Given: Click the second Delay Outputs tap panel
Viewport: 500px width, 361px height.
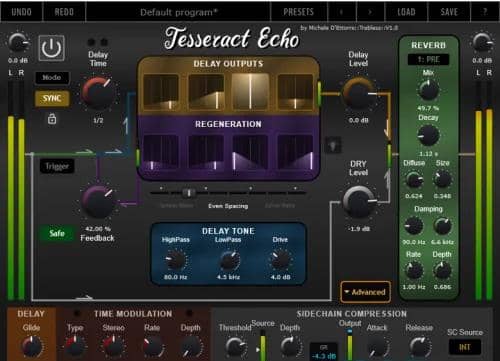Looking at the screenshot, I should (206, 92).
